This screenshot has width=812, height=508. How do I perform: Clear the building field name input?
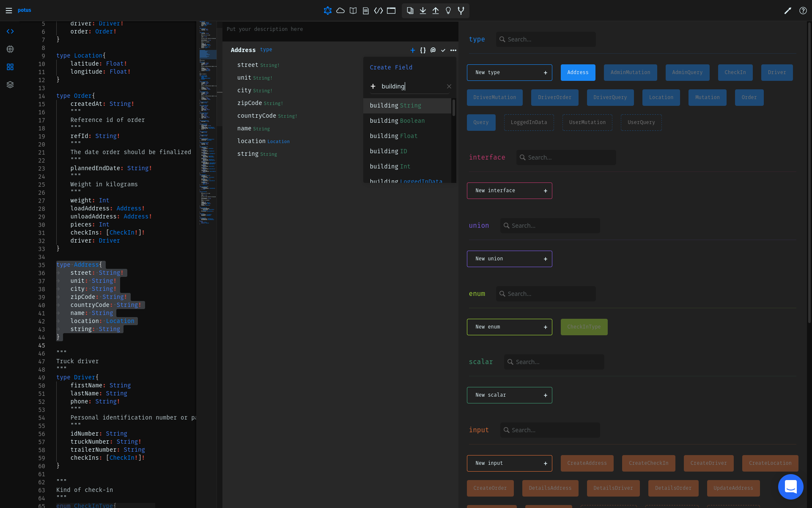click(x=449, y=86)
